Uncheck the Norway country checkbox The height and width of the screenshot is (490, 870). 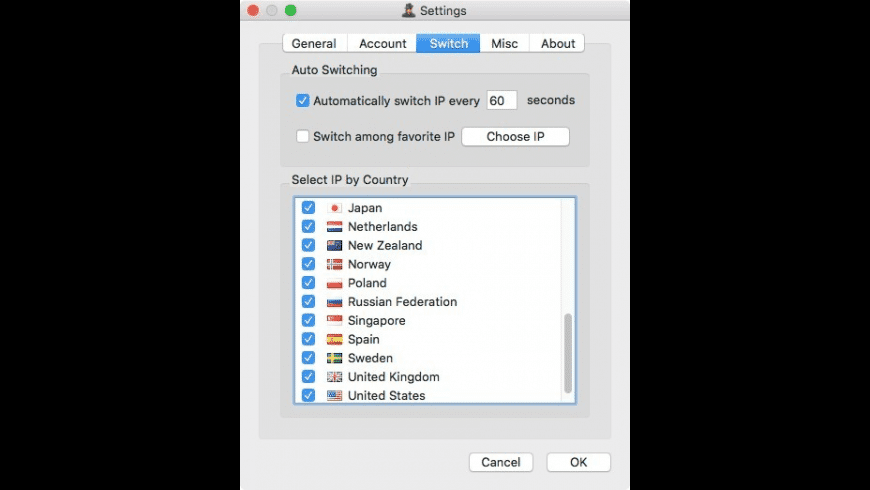pos(308,264)
